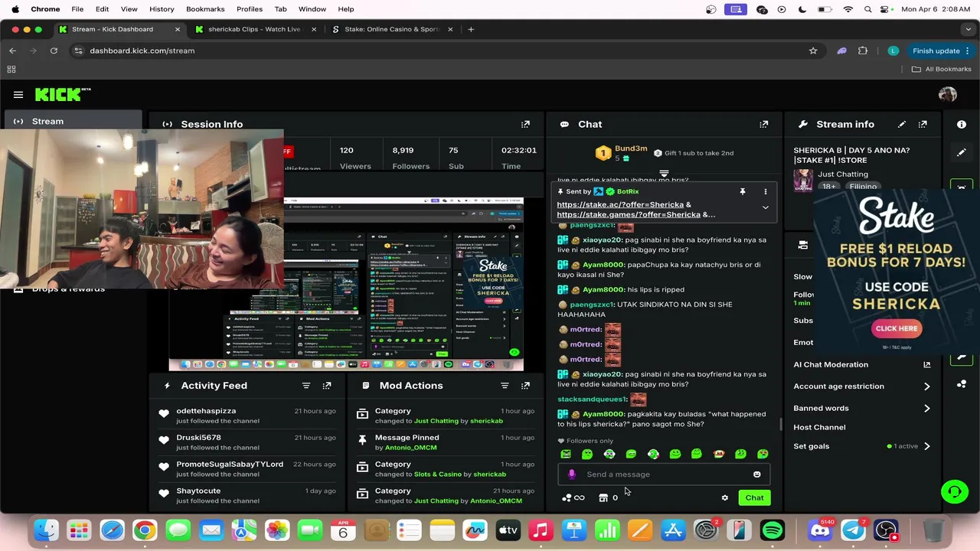Screen dimensions: 980x551
Task: Expand Banned words settings
Action: click(x=926, y=409)
